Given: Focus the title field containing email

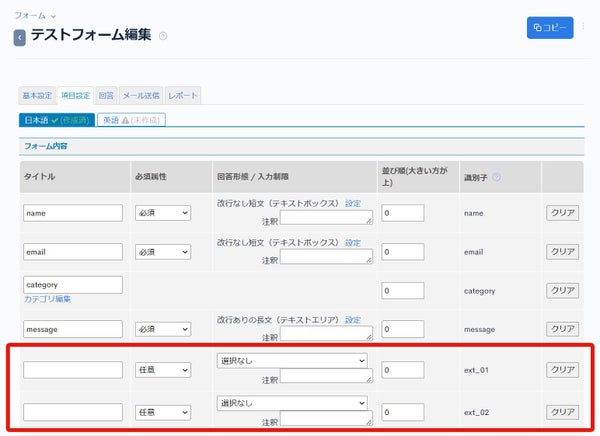Looking at the screenshot, I should click(x=73, y=252).
